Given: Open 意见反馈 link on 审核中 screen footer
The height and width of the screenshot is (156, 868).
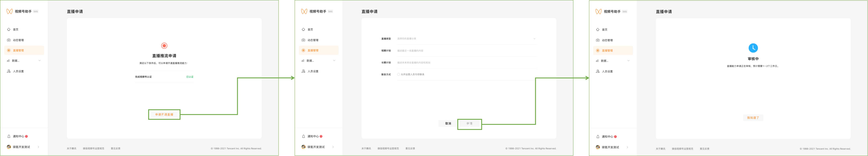Looking at the screenshot, I should [x=705, y=149].
